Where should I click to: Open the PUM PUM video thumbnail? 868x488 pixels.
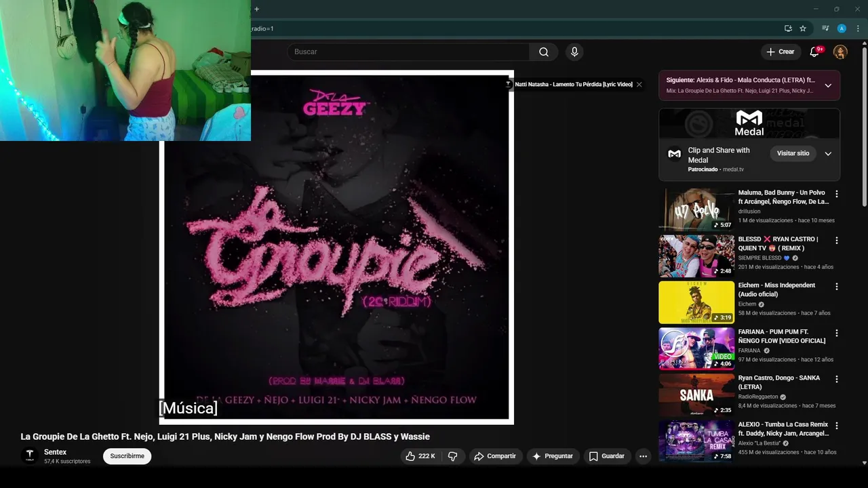pyautogui.click(x=696, y=348)
